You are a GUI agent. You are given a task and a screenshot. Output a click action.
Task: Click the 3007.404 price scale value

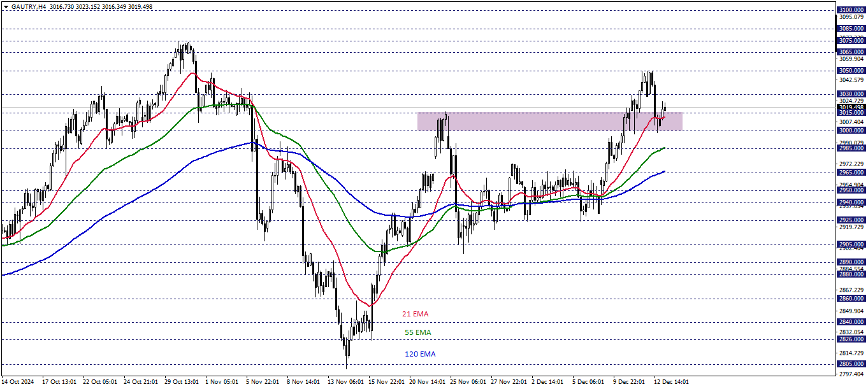(851, 122)
